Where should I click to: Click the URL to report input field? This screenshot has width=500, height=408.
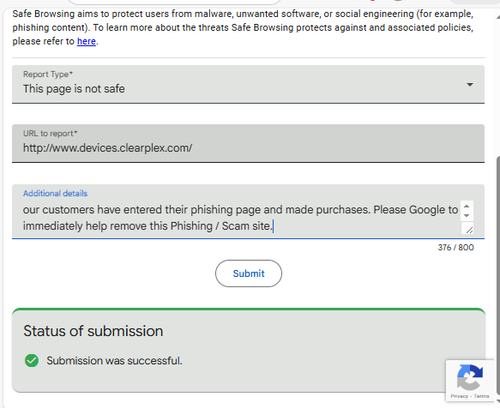click(248, 144)
